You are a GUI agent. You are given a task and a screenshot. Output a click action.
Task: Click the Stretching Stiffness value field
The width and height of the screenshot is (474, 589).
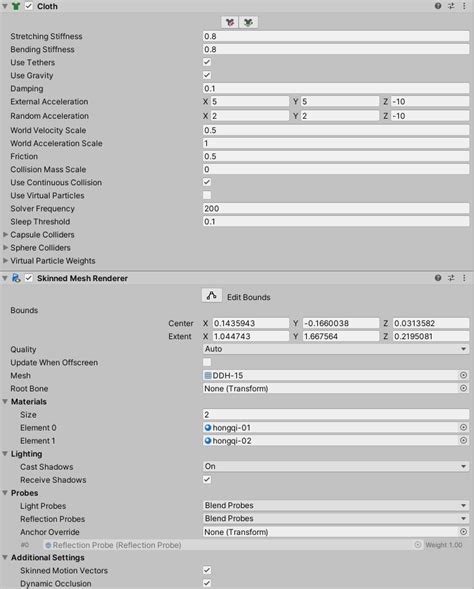pyautogui.click(x=336, y=36)
